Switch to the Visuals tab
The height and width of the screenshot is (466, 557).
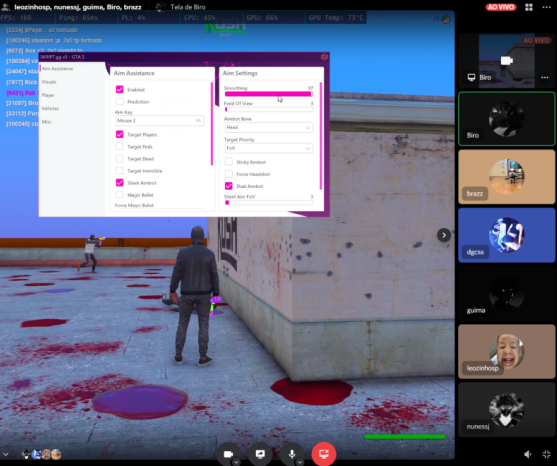[x=49, y=82]
